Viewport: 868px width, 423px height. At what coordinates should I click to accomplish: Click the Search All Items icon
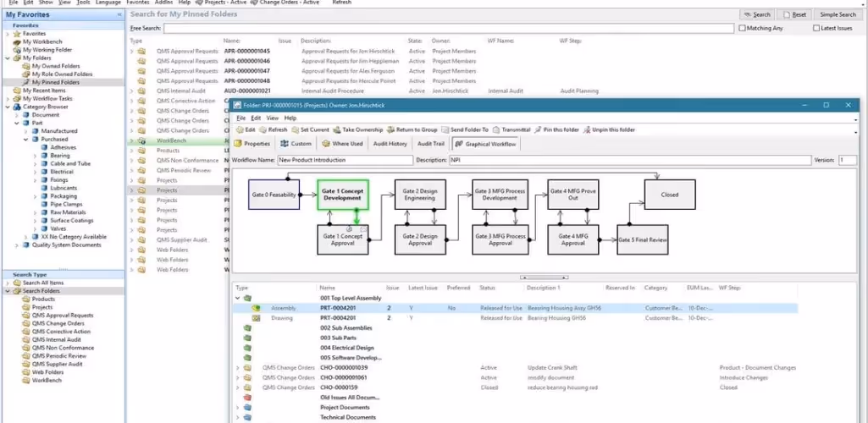click(x=17, y=283)
